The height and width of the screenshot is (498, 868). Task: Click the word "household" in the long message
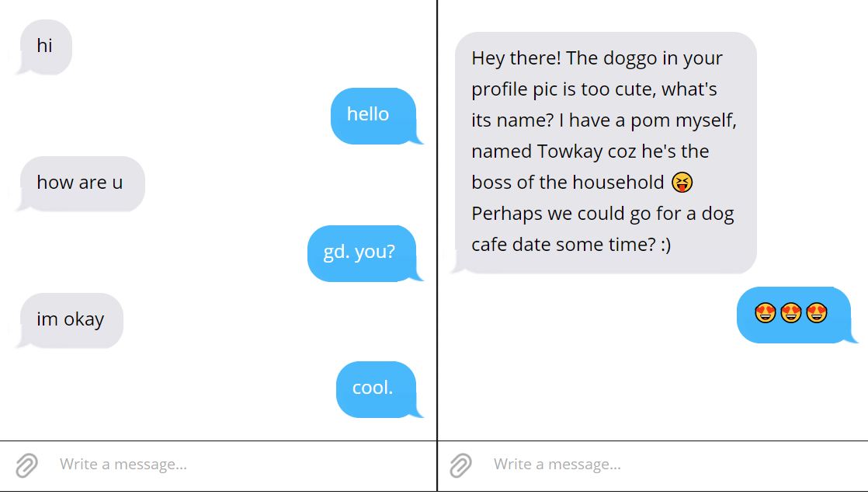pyautogui.click(x=618, y=183)
